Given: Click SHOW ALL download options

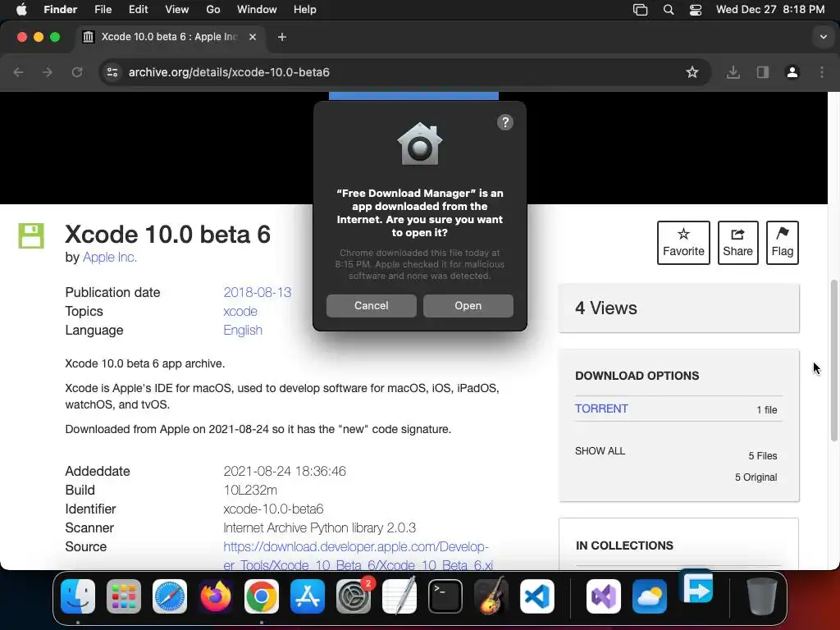Looking at the screenshot, I should [x=600, y=451].
